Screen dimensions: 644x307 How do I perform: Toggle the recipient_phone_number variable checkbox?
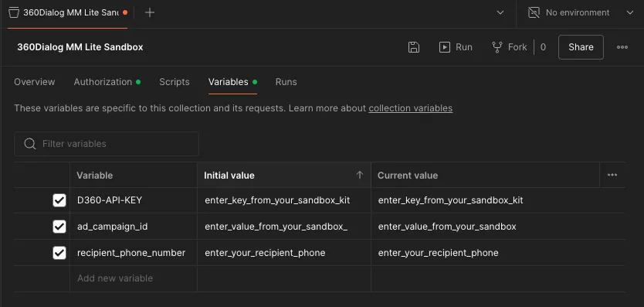point(59,253)
